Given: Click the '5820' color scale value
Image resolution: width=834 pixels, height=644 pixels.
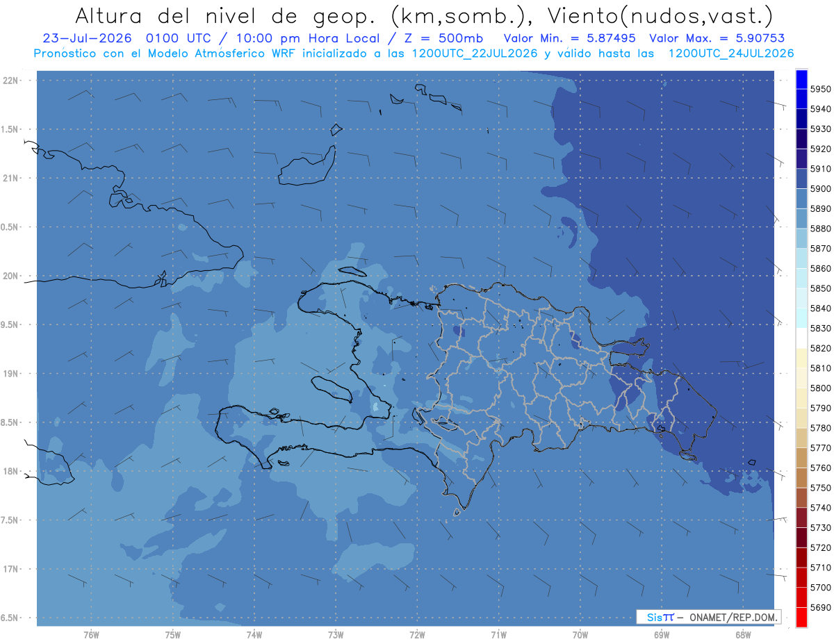Looking at the screenshot, I should [x=821, y=348].
